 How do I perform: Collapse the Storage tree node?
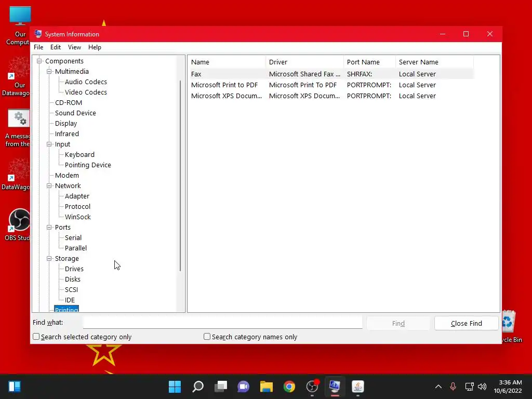pos(49,259)
